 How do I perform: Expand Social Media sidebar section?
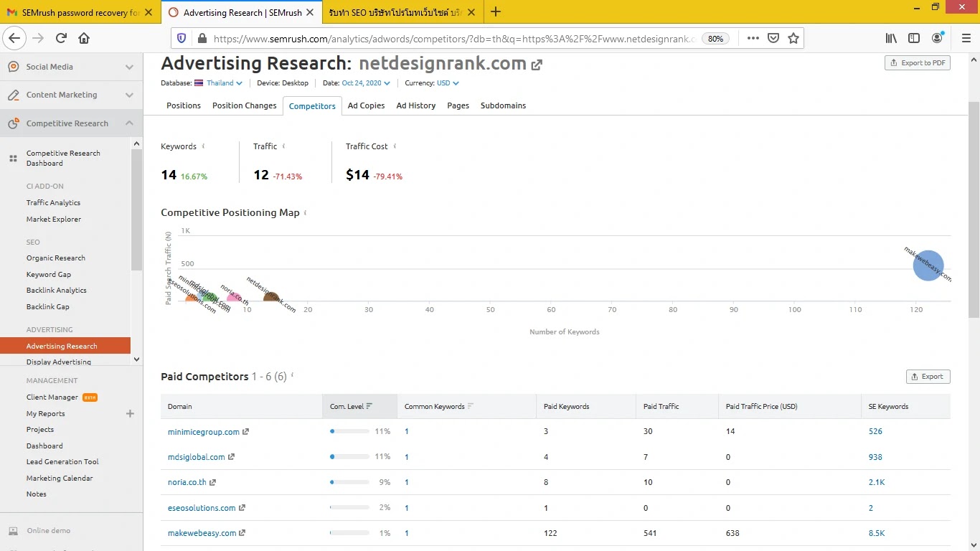pyautogui.click(x=129, y=67)
